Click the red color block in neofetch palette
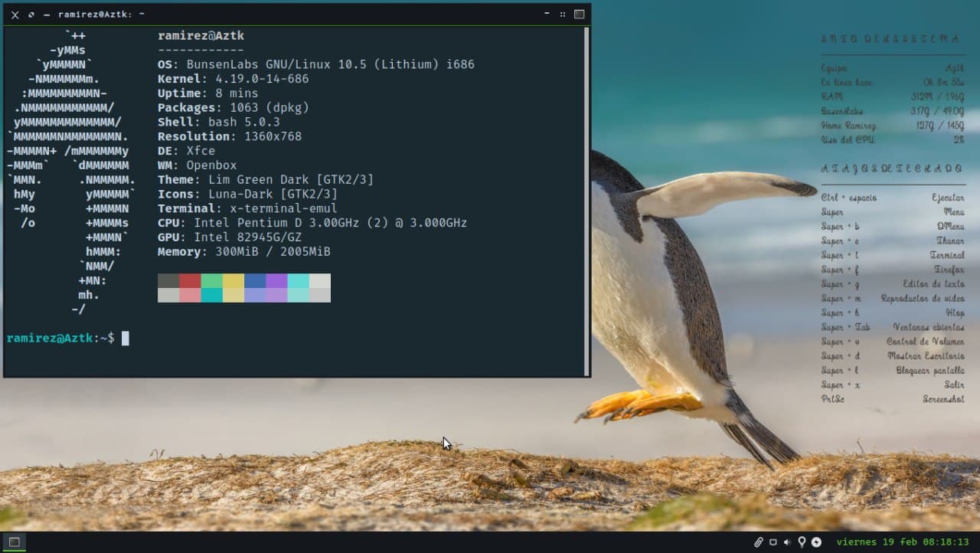980x553 pixels. [190, 281]
